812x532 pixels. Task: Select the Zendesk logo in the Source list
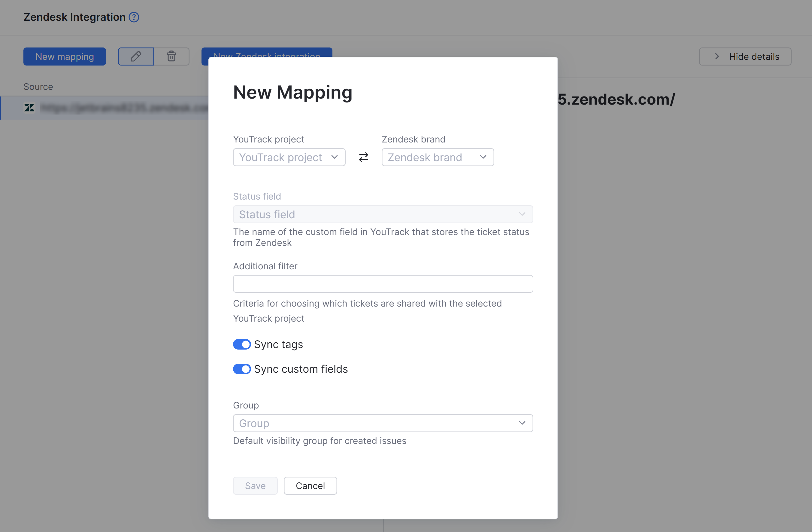point(29,108)
